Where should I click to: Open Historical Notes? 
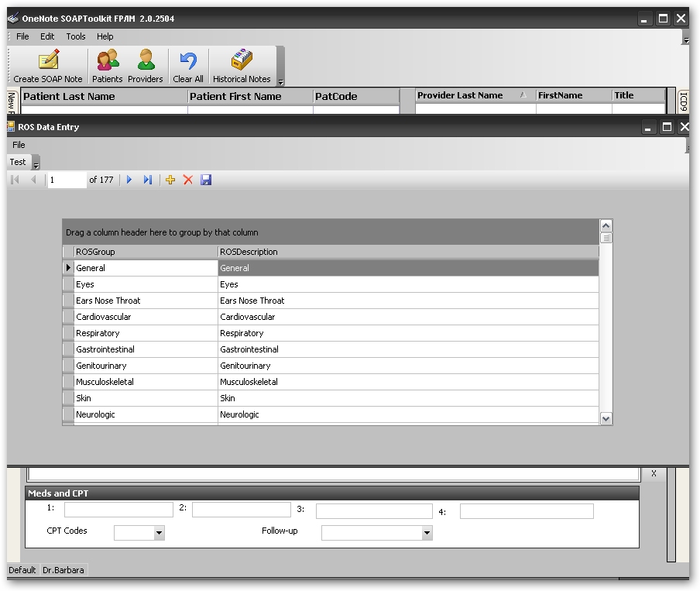[x=242, y=66]
